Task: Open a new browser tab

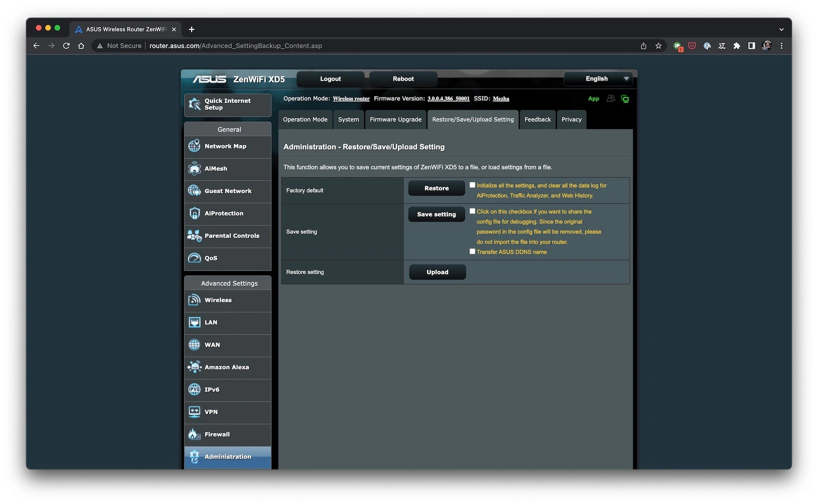Action: (x=192, y=29)
